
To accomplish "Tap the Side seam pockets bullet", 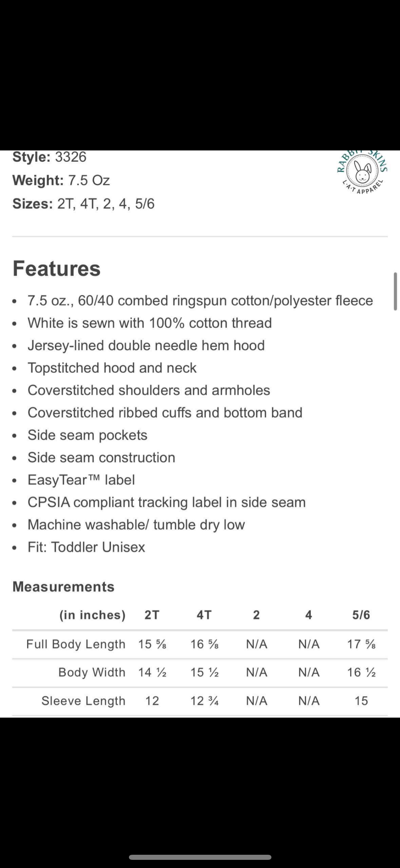I will point(87,435).
